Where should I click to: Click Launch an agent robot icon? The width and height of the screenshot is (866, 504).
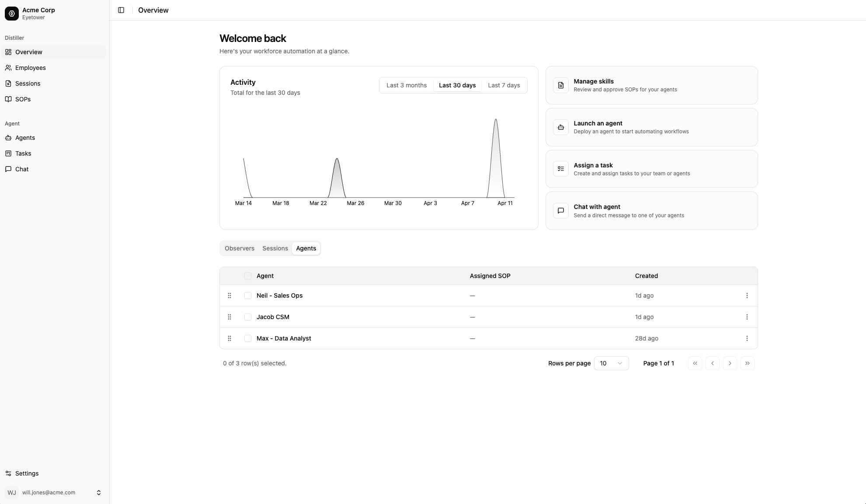[x=560, y=127]
